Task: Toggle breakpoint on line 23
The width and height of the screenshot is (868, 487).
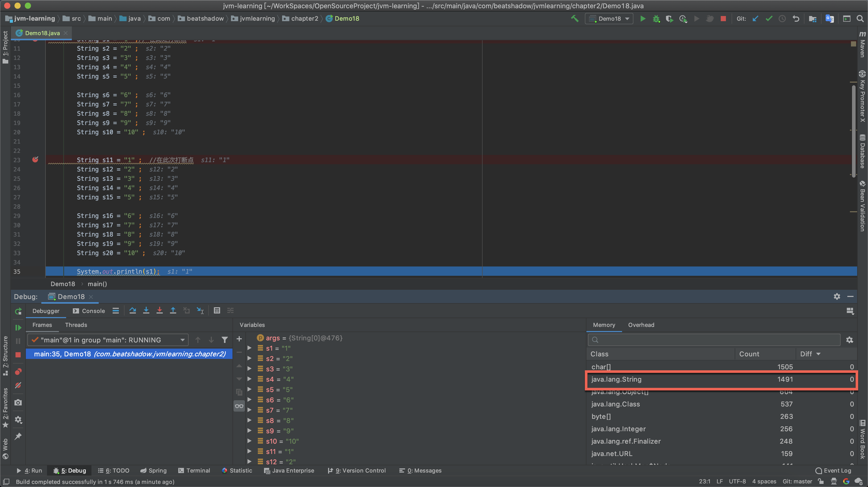Action: point(35,160)
